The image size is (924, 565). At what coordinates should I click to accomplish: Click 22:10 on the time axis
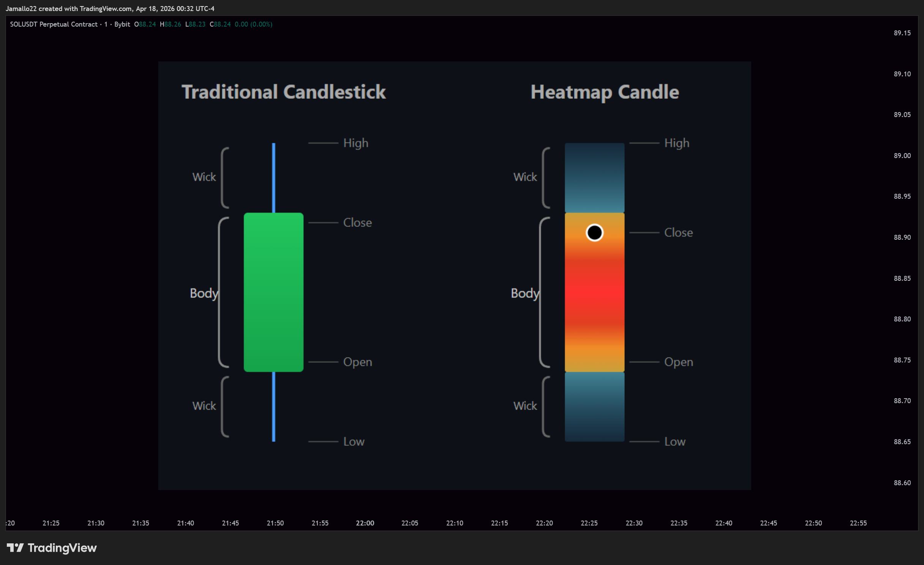pyautogui.click(x=455, y=523)
